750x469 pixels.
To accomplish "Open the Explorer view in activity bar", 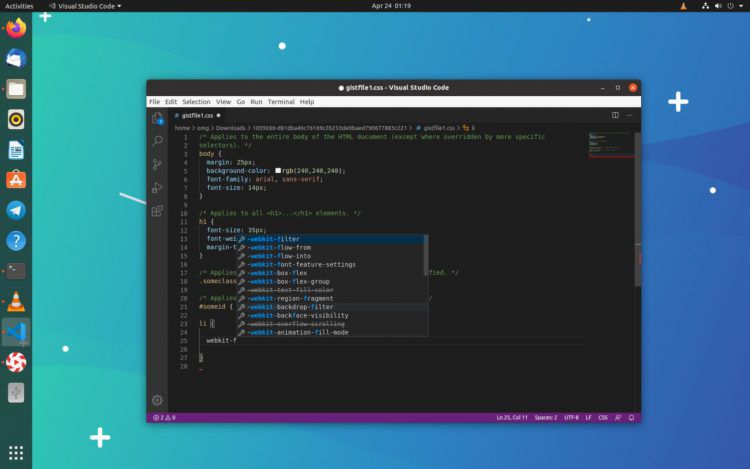I will point(157,118).
